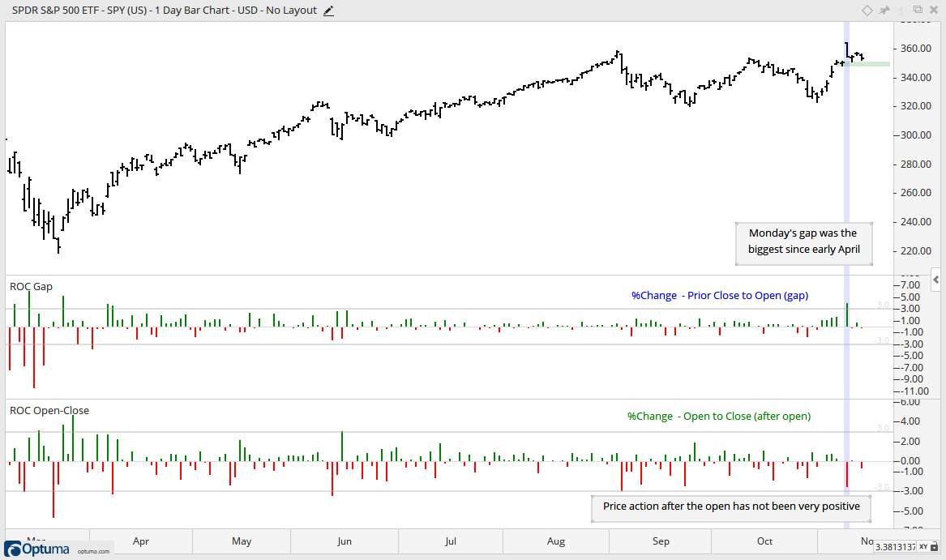Image resolution: width=946 pixels, height=560 pixels.
Task: Click the 320.00 price scale label
Action: pyautogui.click(x=915, y=105)
